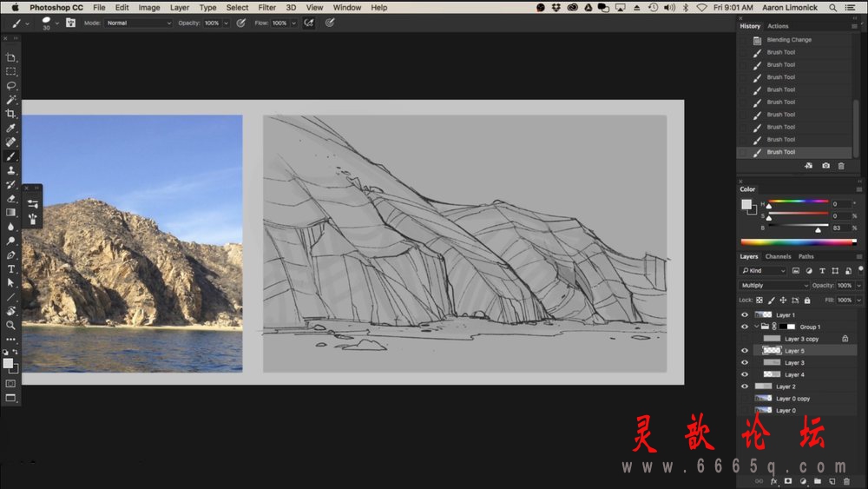Select the Gradient tool
The height and width of the screenshot is (489, 868).
pos(10,212)
